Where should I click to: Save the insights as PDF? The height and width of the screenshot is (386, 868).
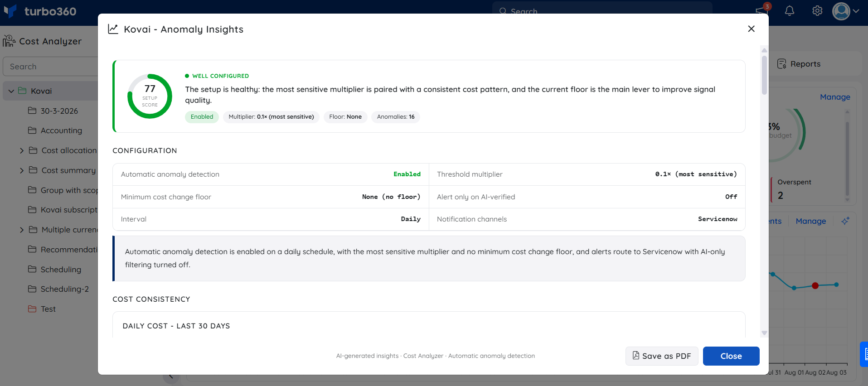(x=662, y=356)
